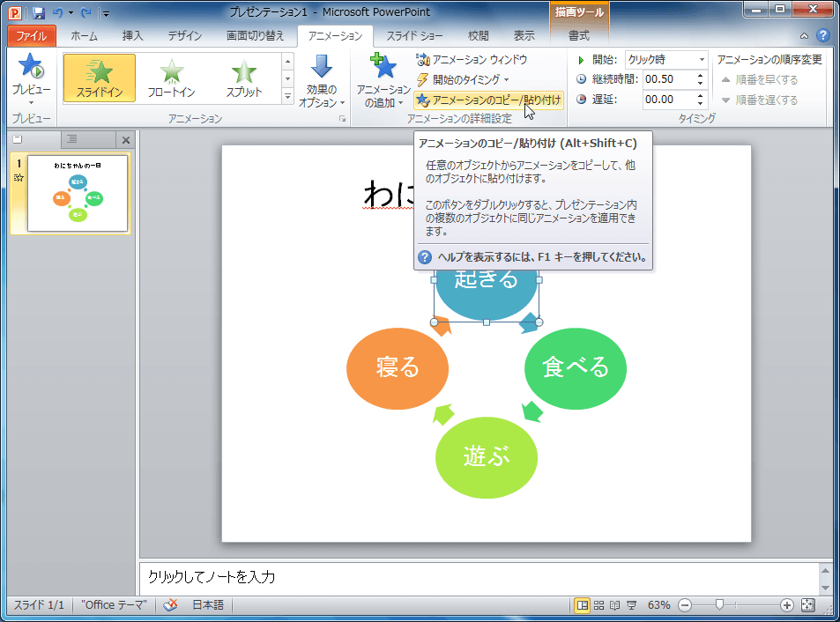Open the Insert ribbon tab
Viewport: 840px width, 622px height.
[x=132, y=36]
